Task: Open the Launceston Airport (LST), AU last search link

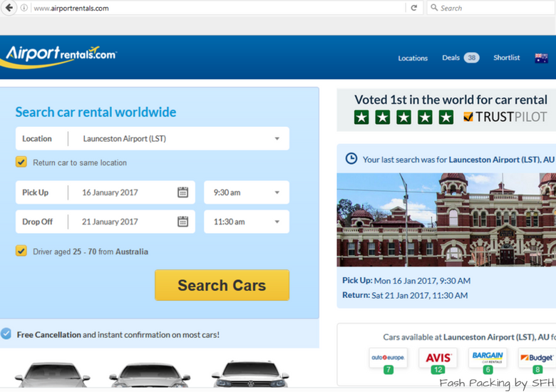Action: pos(501,160)
